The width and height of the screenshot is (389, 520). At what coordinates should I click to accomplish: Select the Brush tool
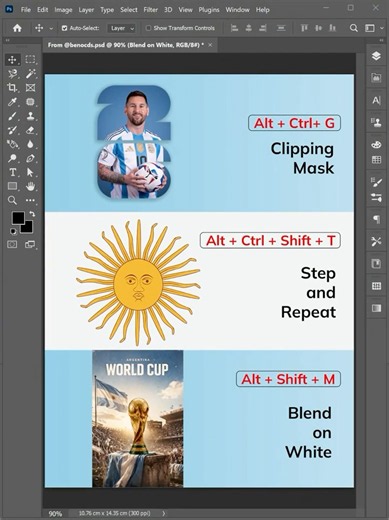[12, 116]
